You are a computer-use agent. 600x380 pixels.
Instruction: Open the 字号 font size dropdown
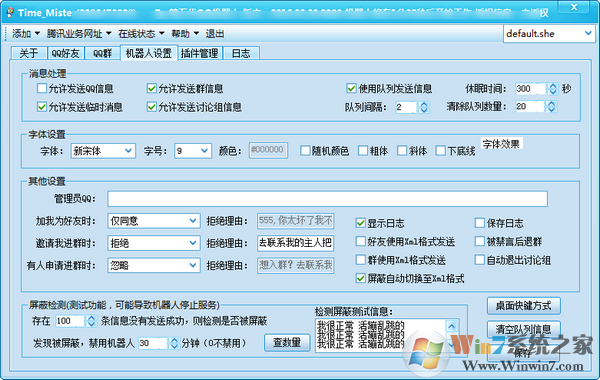[x=192, y=151]
